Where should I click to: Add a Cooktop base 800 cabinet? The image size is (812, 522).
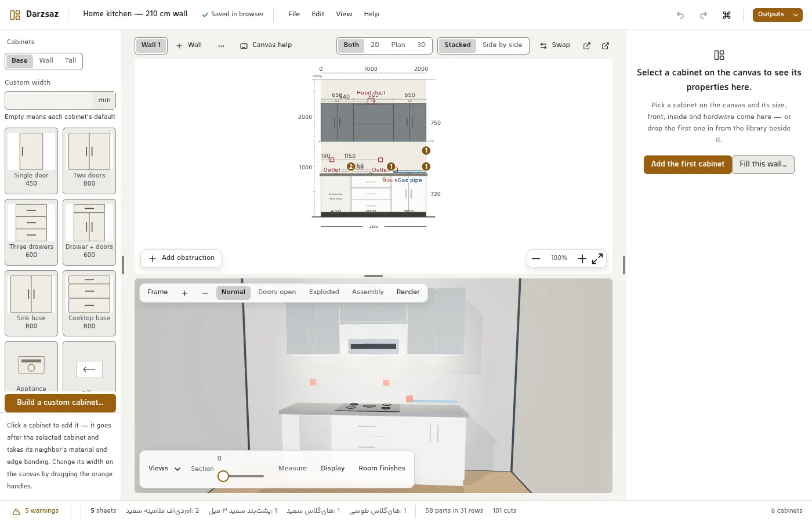pyautogui.click(x=89, y=303)
